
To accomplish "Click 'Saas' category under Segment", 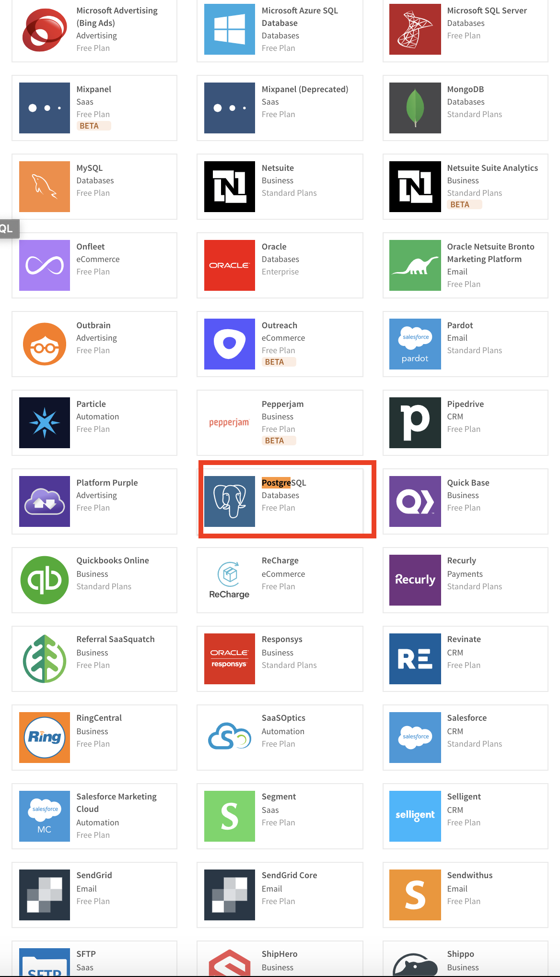I will pyautogui.click(x=270, y=810).
